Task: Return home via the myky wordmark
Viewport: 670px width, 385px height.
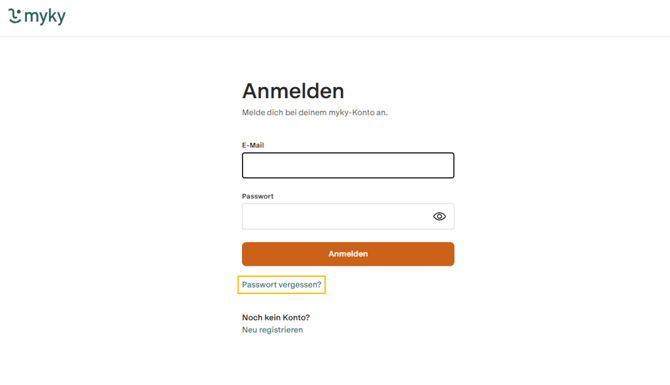Action: pos(45,17)
